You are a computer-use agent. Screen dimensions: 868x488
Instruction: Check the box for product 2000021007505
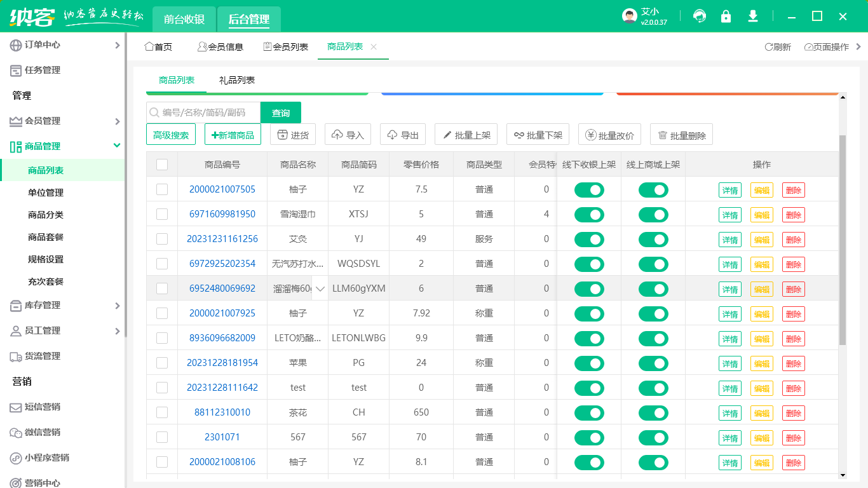pos(162,189)
